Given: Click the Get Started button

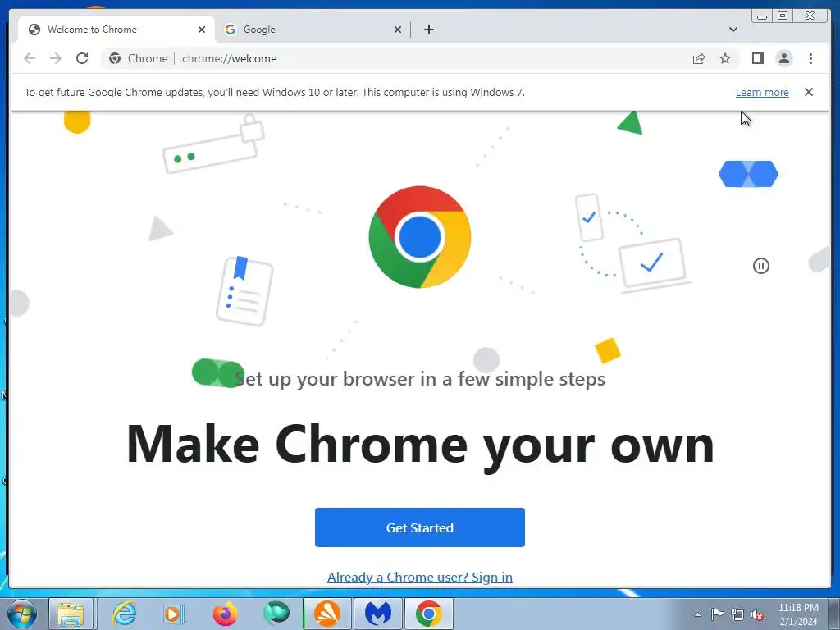Looking at the screenshot, I should 419,527.
